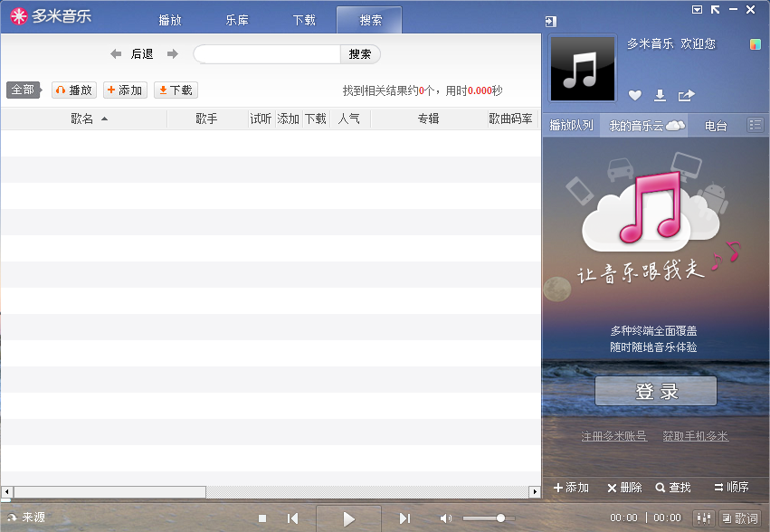Screen dimensions: 770x532
Task: Click inside the search input field
Action: 267,54
